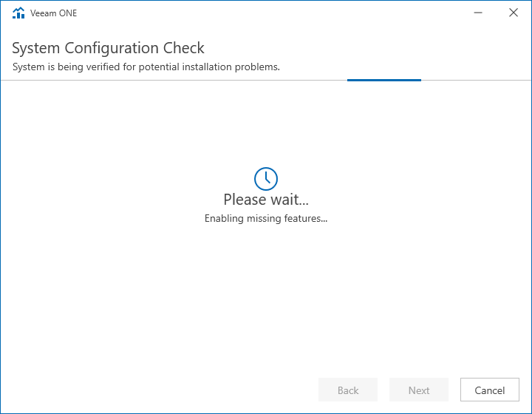
Task: Click the Veeam ONE logo icon
Action: point(18,13)
